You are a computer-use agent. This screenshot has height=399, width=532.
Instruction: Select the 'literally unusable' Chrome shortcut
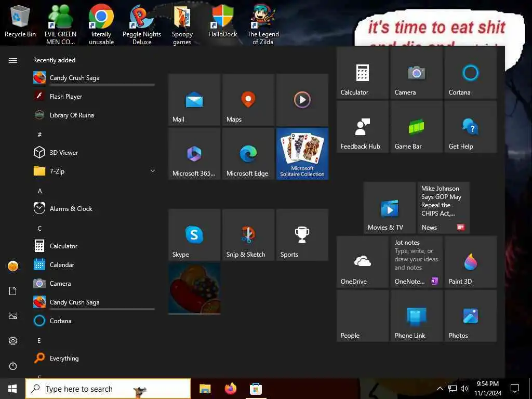click(101, 24)
